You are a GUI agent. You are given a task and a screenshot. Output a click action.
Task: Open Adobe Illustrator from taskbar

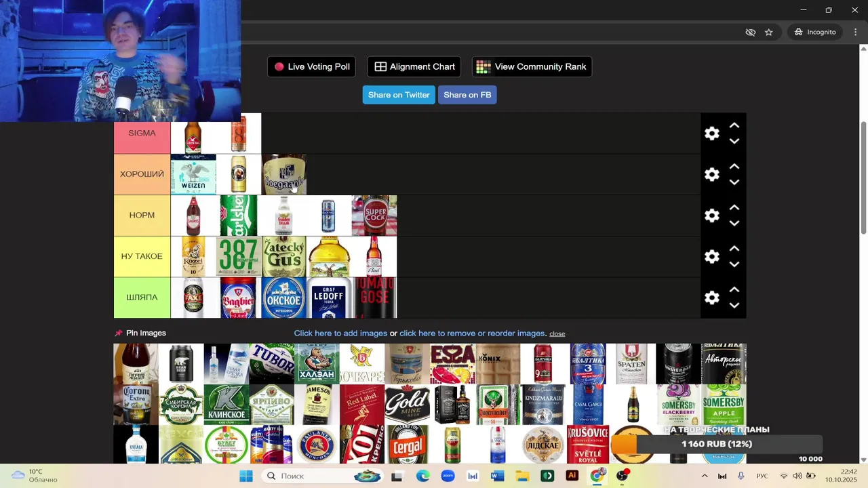tap(572, 476)
